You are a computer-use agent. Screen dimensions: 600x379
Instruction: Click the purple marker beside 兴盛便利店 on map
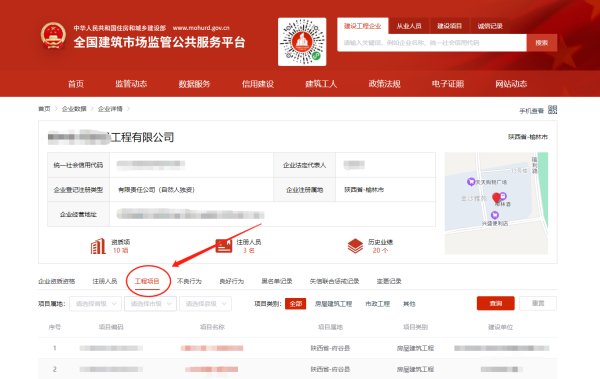[x=495, y=215]
